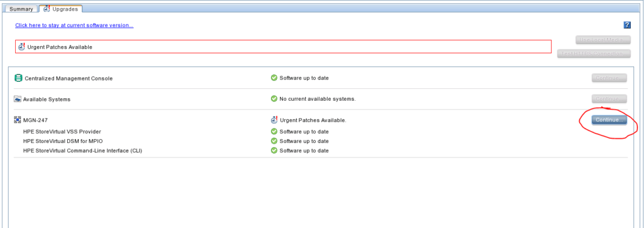Click the clock icon beside MGN-247 urgent patches status

[274, 120]
